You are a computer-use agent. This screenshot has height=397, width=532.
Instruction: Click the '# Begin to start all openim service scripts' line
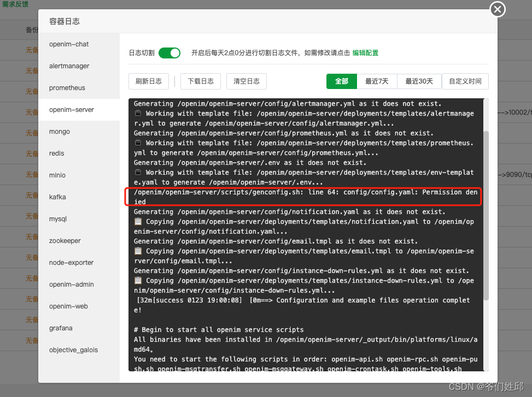219,330
